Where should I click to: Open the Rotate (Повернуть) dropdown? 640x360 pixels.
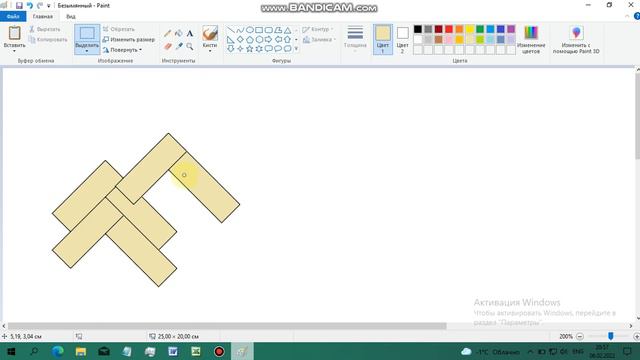(122, 50)
